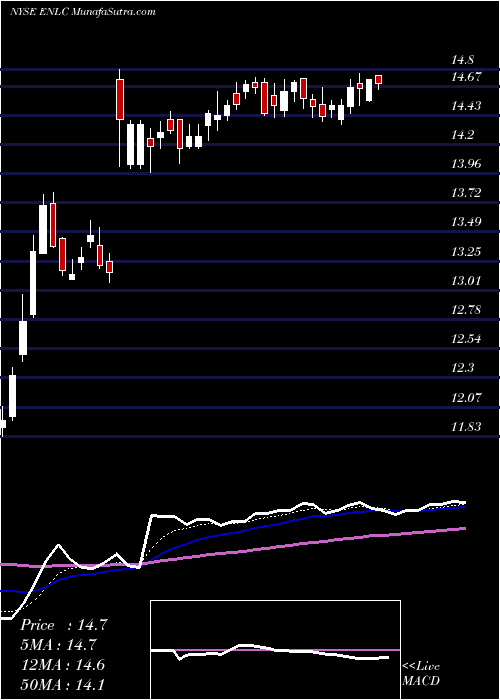
Task: Click the 14.8 price axis label
Action: pos(463,60)
